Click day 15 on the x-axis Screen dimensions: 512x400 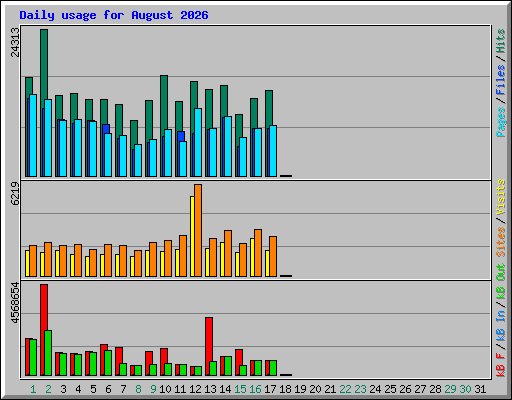240,389
